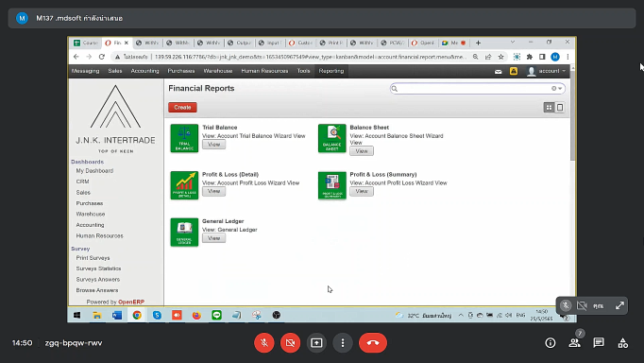Screen dimensions: 644x363
Task: Go back in the browser
Action: [x=76, y=57]
